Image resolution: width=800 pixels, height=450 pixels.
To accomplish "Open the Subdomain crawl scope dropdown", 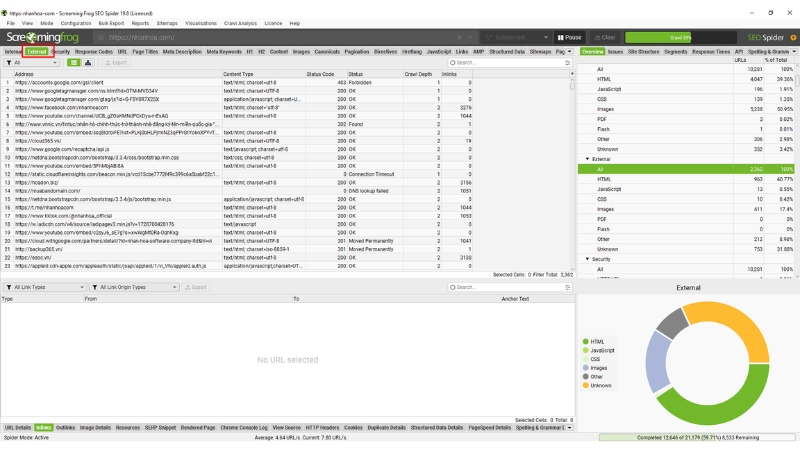I will [516, 37].
